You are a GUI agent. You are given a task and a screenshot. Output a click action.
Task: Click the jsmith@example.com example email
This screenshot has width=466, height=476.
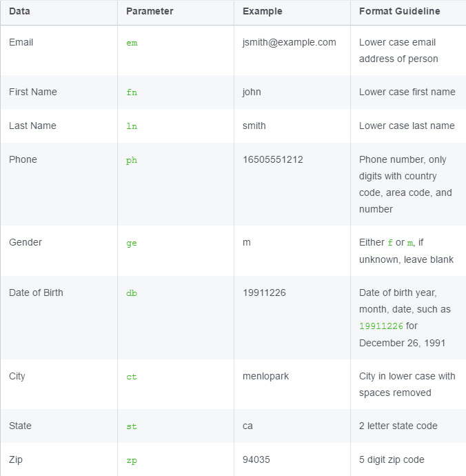290,43
